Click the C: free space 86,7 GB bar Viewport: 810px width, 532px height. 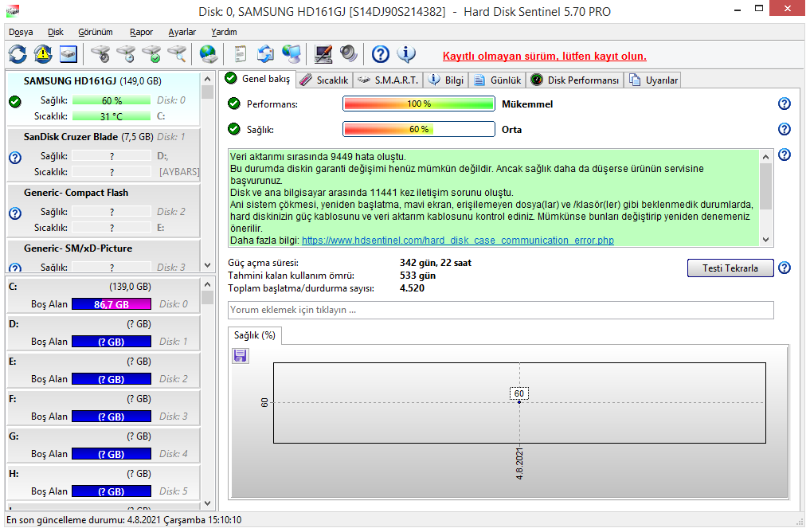pyautogui.click(x=112, y=304)
